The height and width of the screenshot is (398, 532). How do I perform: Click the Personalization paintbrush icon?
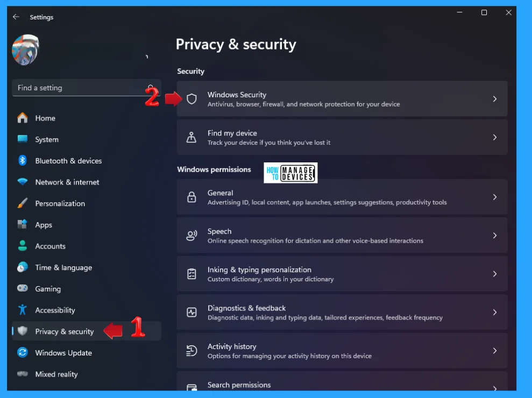[x=23, y=203]
